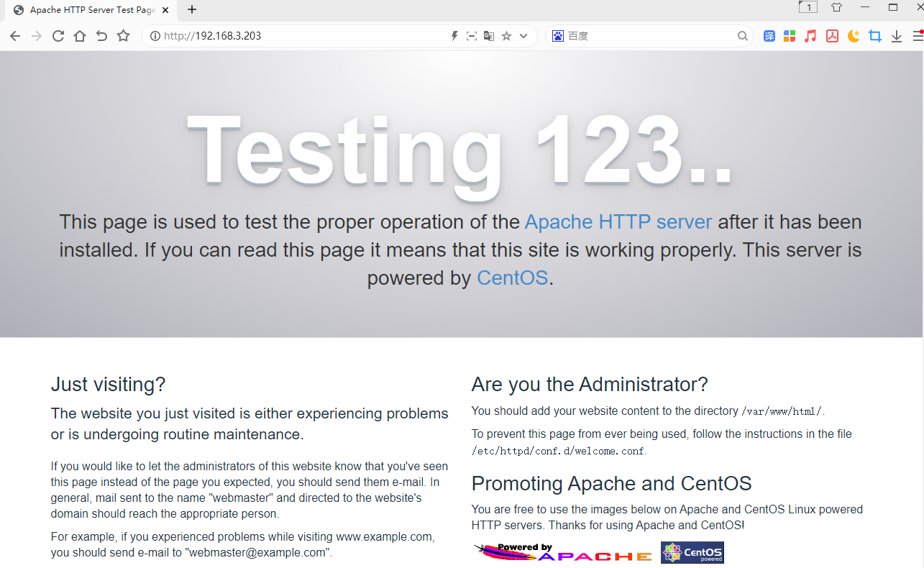Open the skin shirt icon in title bar
The image size is (924, 568).
click(836, 7)
